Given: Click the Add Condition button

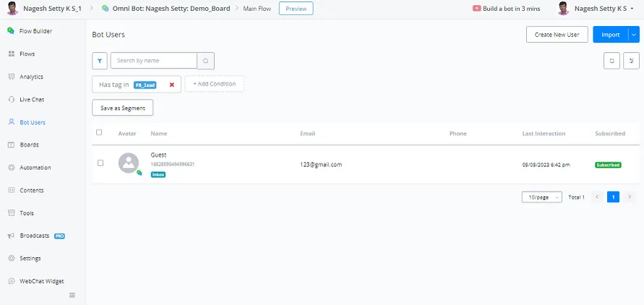Looking at the screenshot, I should (x=215, y=84).
